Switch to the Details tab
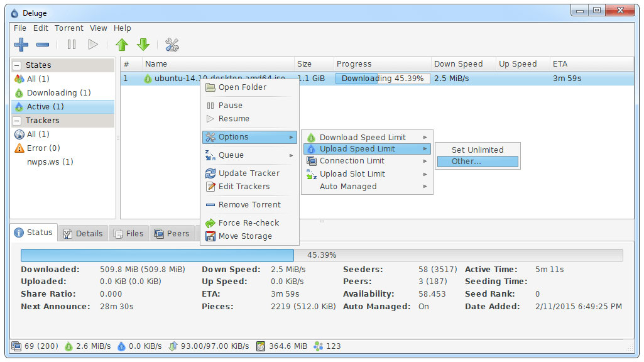This screenshot has height=362, width=644. [x=84, y=234]
